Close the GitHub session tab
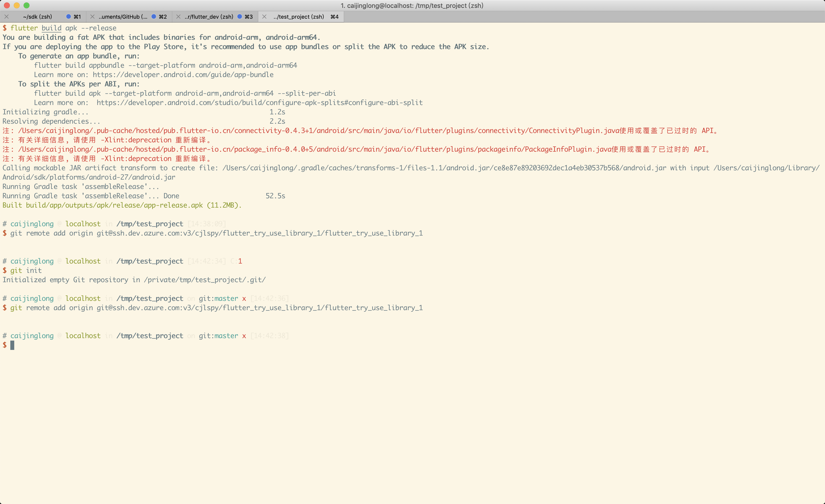825x504 pixels. (92, 16)
